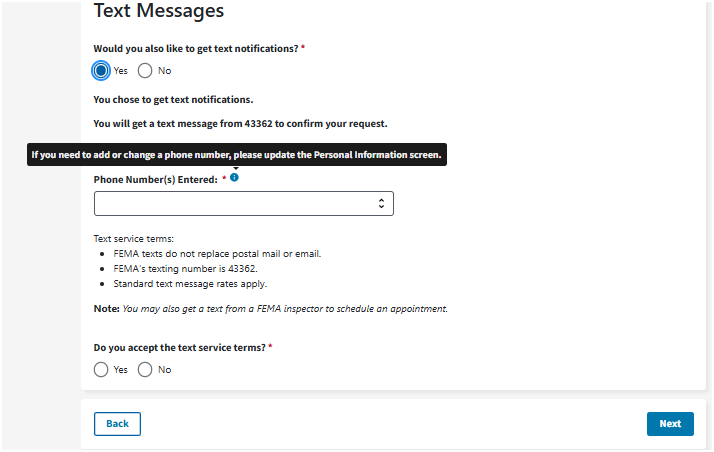The height and width of the screenshot is (452, 714).
Task: Choose No to decline text service terms
Action: point(145,370)
